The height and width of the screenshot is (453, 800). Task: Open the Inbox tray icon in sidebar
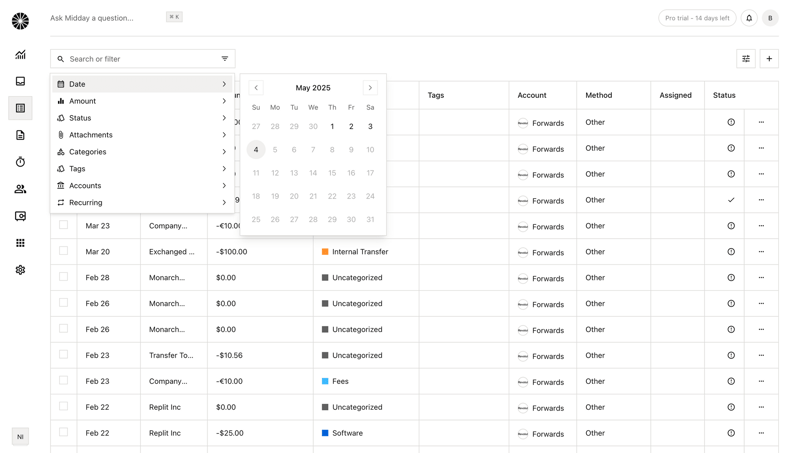(20, 81)
